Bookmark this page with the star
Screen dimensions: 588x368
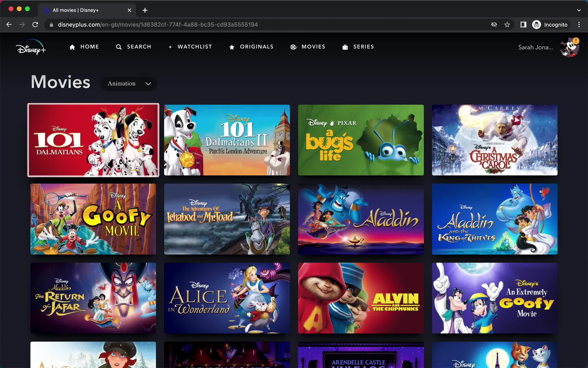click(x=507, y=25)
